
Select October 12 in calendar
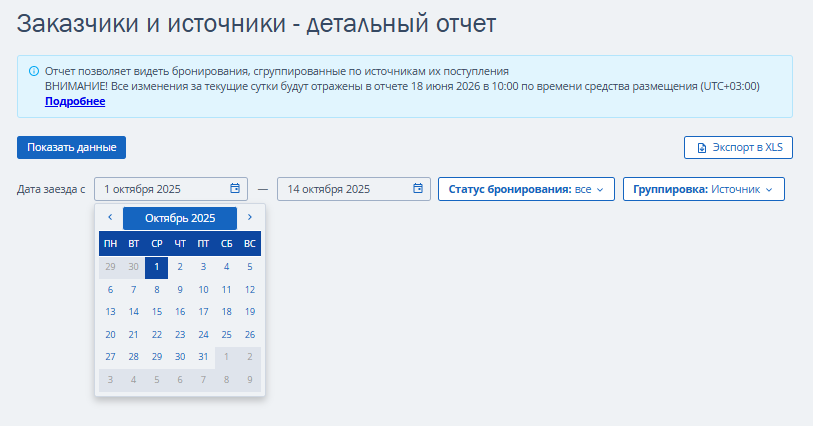pos(250,290)
